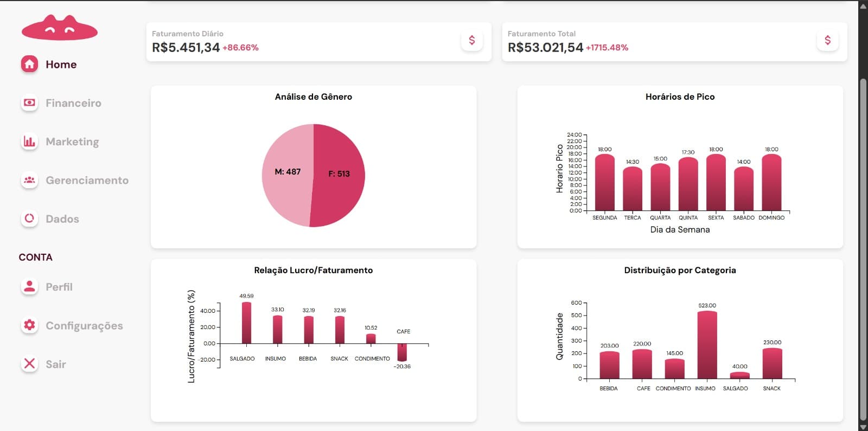Click the Perfil user icon

(x=29, y=286)
